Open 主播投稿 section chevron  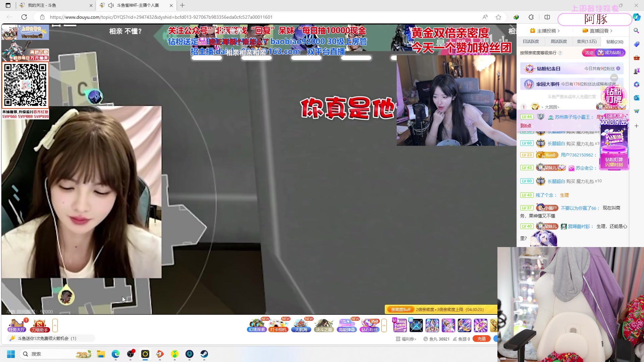click(x=559, y=31)
